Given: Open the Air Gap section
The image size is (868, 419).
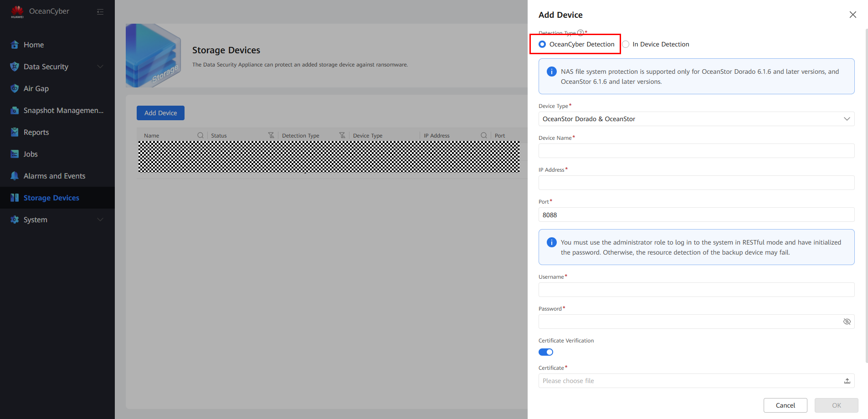Looking at the screenshot, I should tap(36, 88).
